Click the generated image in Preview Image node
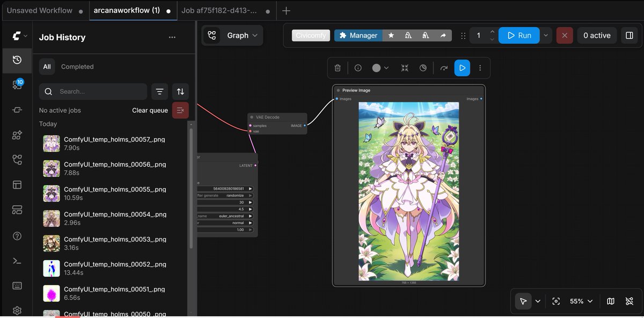Screen dimensions: 644x318 pyautogui.click(x=409, y=191)
